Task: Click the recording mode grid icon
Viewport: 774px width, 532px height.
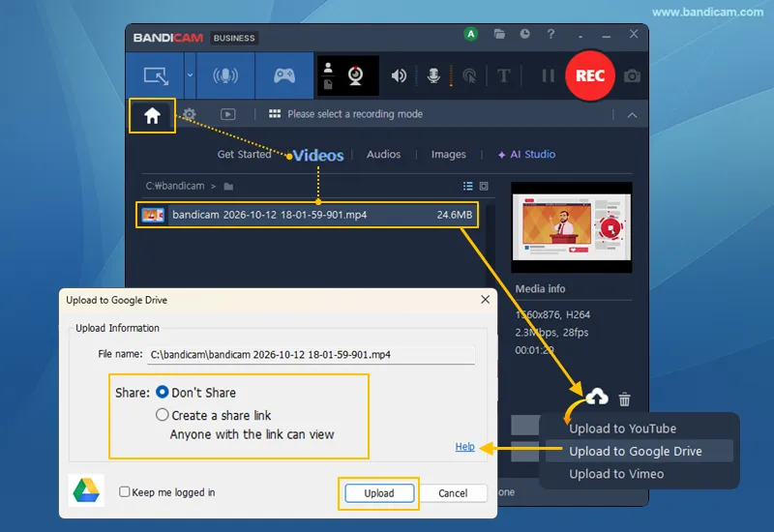Action: tap(275, 114)
